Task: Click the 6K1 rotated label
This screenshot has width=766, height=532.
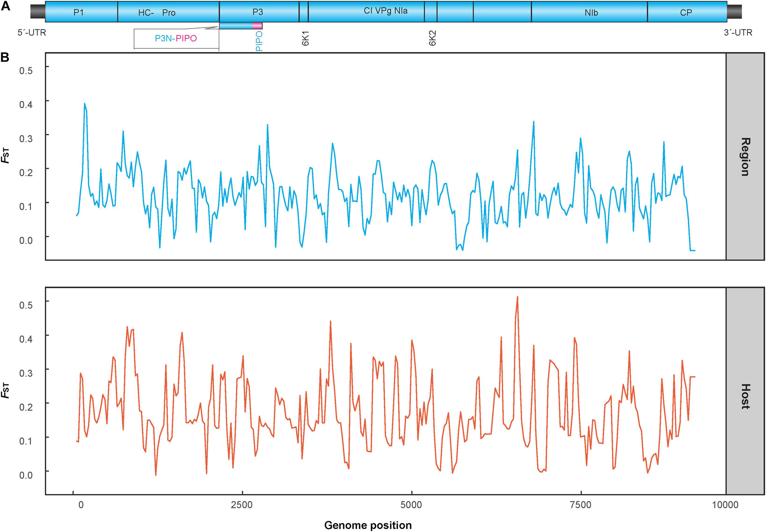Action: pos(305,38)
